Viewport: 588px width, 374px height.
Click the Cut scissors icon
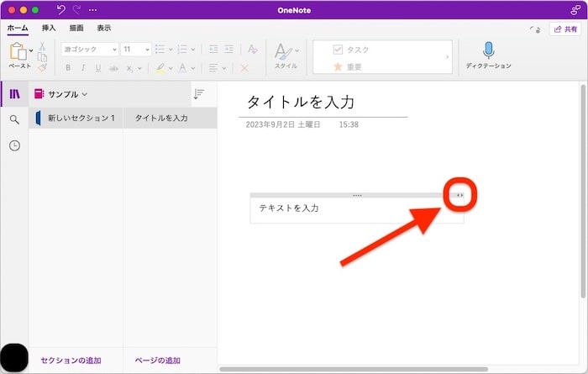tap(42, 46)
